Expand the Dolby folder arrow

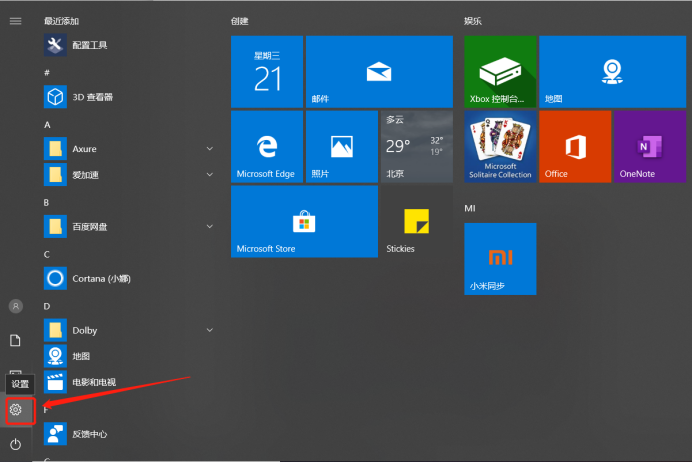pyautogui.click(x=210, y=330)
